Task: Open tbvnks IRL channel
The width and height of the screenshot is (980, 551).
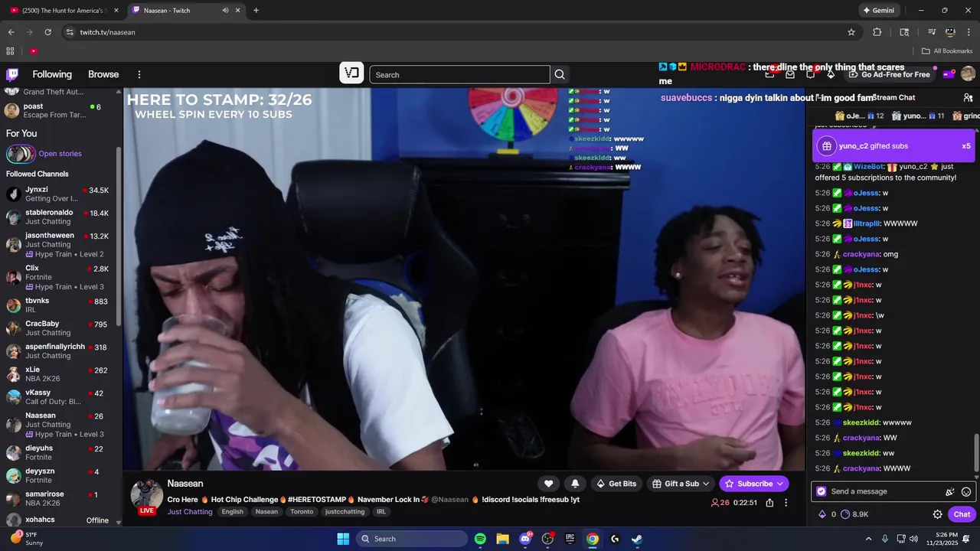Action: click(x=60, y=305)
